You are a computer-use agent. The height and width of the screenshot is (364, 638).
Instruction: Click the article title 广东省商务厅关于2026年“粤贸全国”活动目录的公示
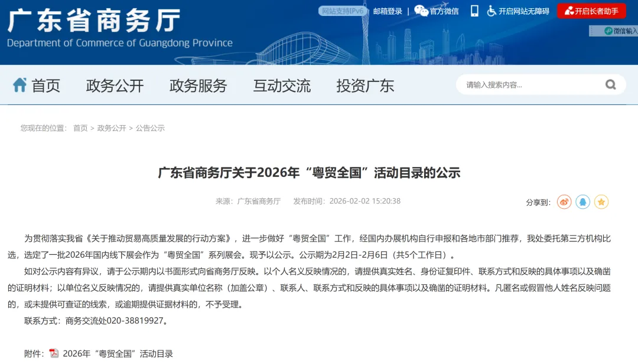[x=309, y=173]
